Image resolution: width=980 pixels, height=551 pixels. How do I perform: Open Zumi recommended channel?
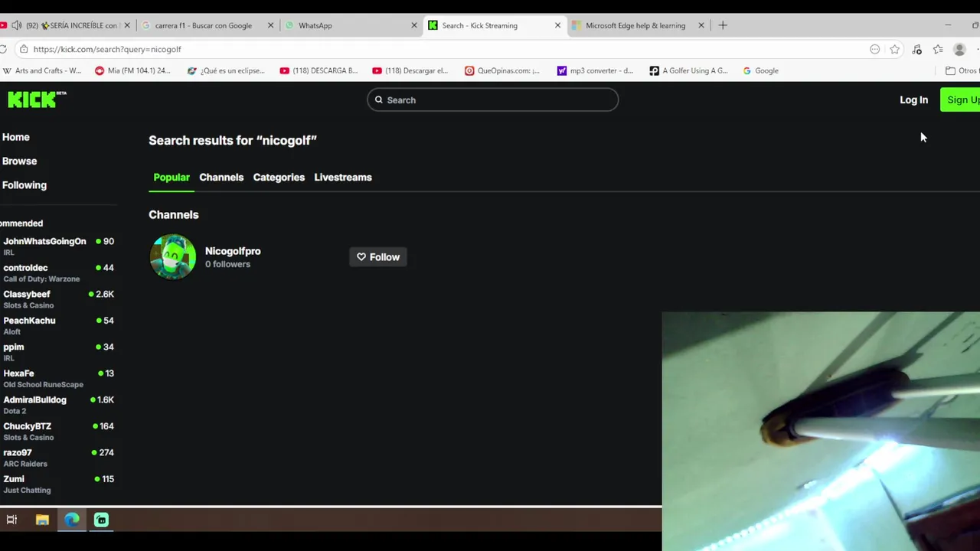click(x=58, y=484)
